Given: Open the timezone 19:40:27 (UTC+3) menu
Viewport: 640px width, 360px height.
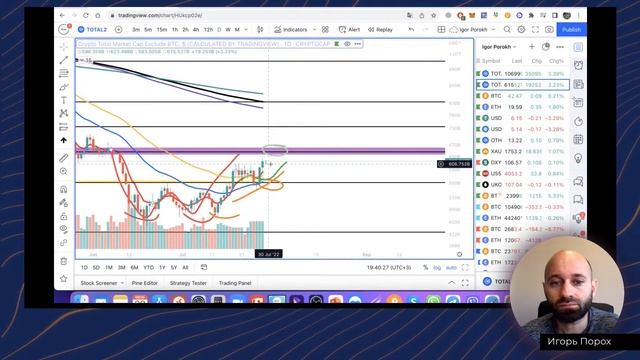Looking at the screenshot, I should pos(389,268).
